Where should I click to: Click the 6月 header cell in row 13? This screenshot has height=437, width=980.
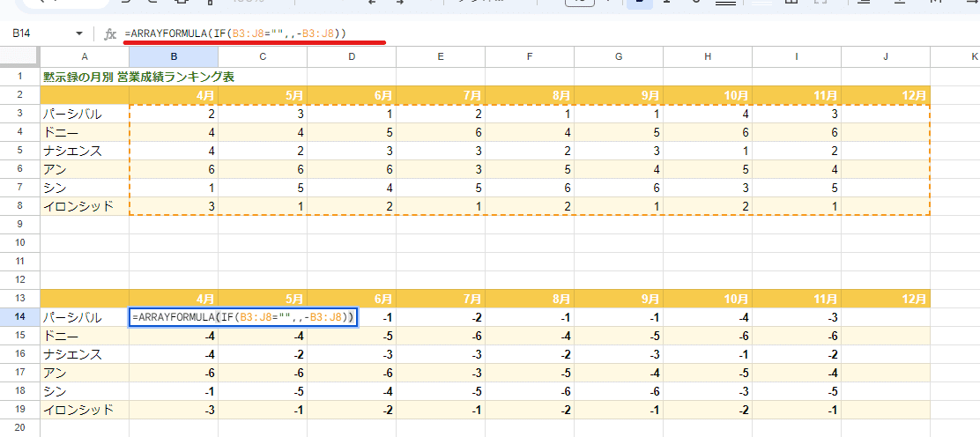tap(352, 299)
